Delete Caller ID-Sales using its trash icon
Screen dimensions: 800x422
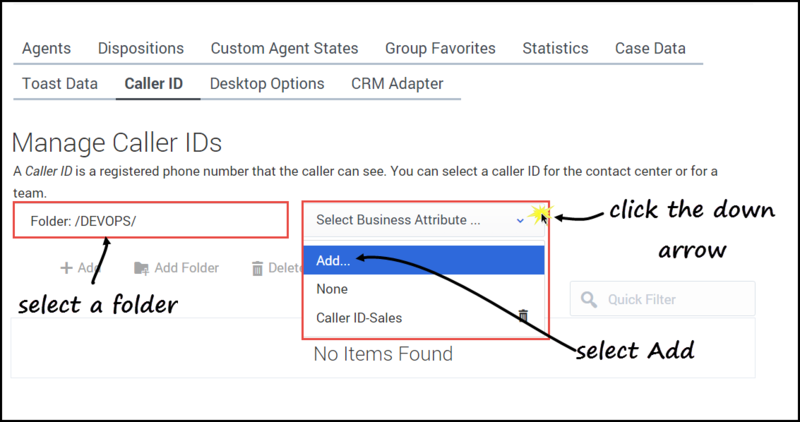(x=522, y=317)
